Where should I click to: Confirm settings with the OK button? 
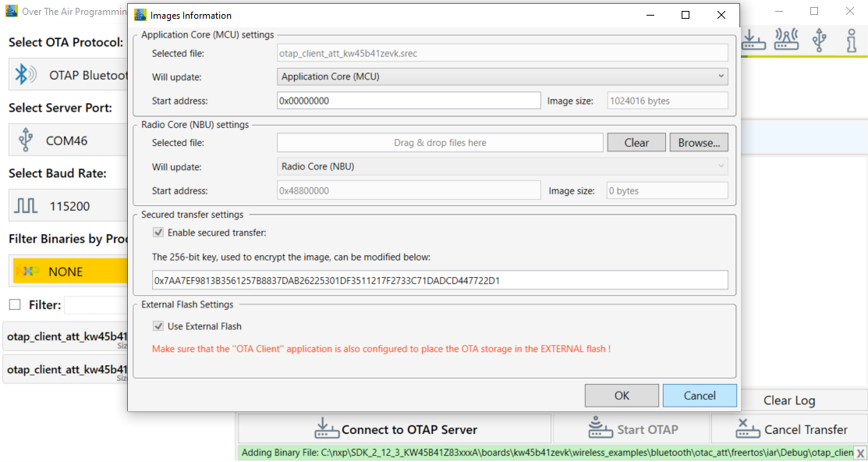622,395
